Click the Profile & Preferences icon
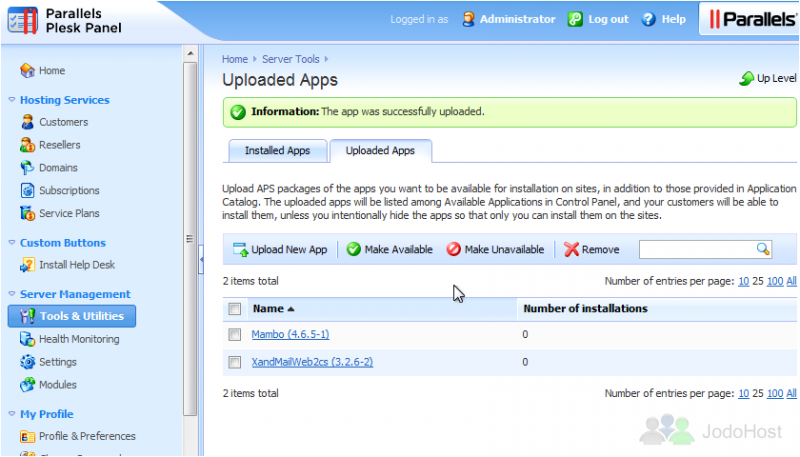The width and height of the screenshot is (800, 457). (x=27, y=436)
